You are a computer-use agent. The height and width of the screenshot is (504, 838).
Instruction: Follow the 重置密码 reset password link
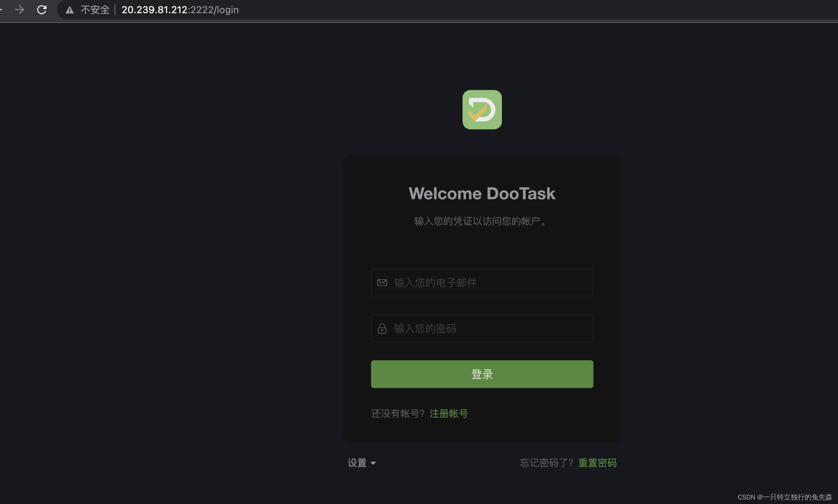point(597,463)
